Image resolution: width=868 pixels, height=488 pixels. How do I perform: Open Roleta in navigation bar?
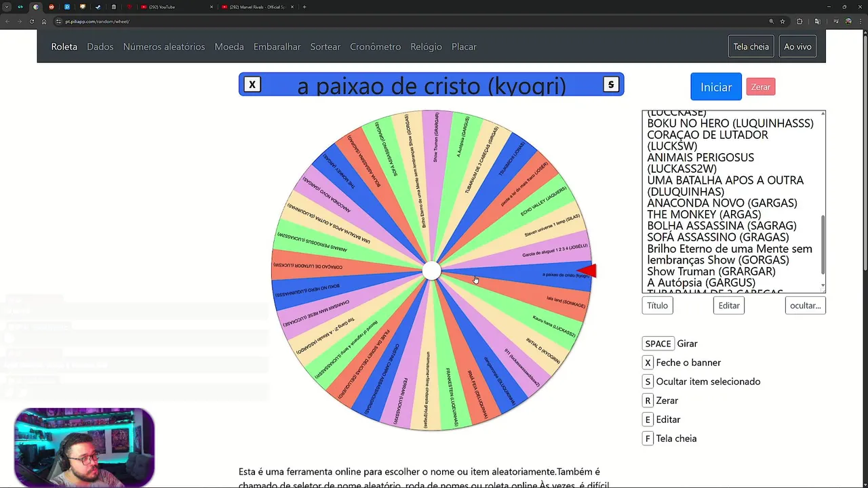click(x=64, y=47)
